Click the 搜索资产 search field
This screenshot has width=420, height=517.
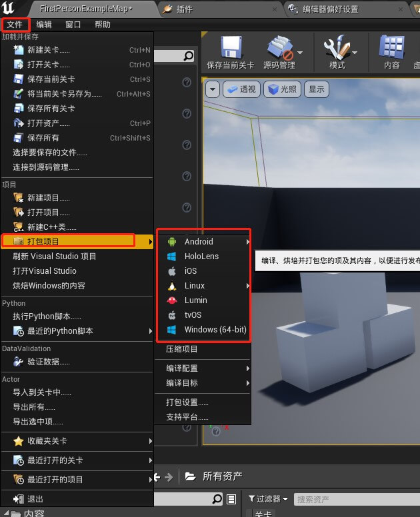point(357,499)
